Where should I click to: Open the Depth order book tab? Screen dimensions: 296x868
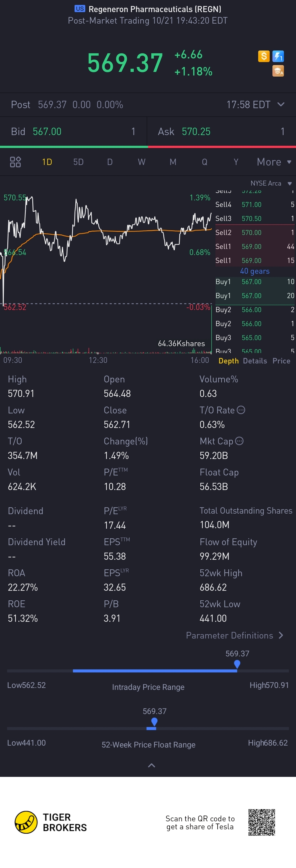(228, 360)
